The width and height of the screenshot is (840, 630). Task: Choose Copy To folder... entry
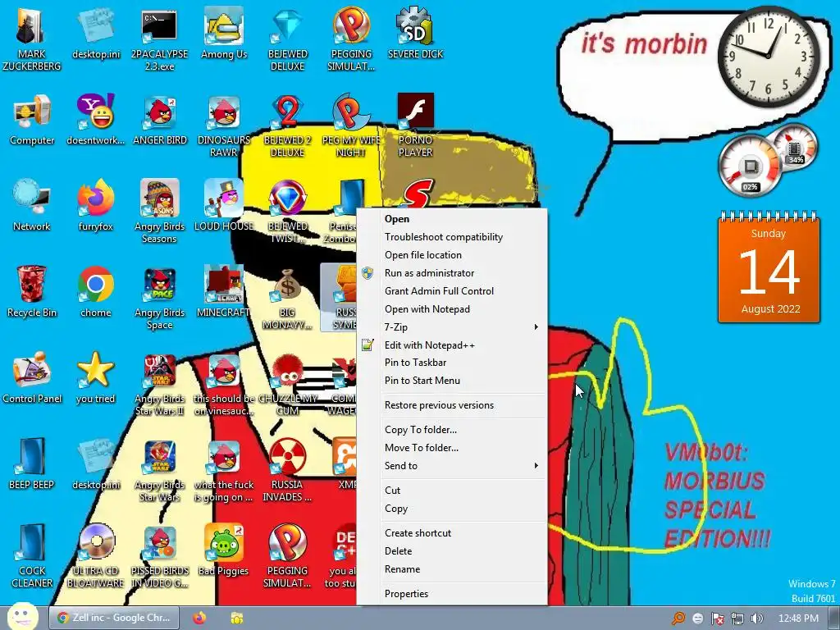pos(452,430)
